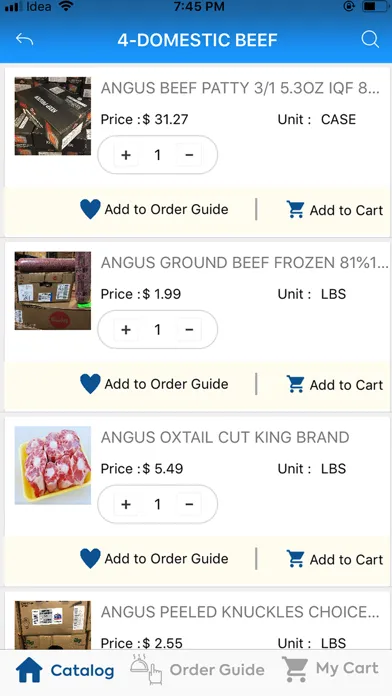The width and height of the screenshot is (392, 696).
Task: Decrease quantity of Angus Oxtail Cut
Action: tap(189, 504)
